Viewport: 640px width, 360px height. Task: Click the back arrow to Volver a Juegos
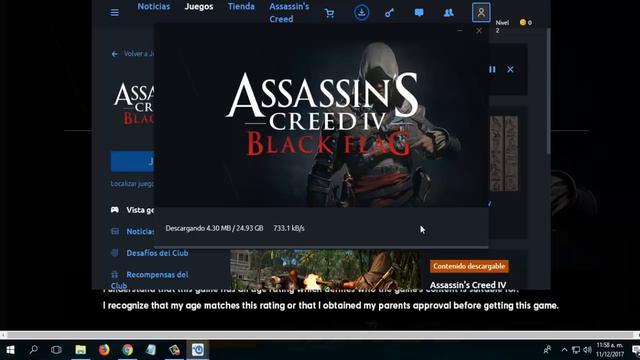(115, 54)
